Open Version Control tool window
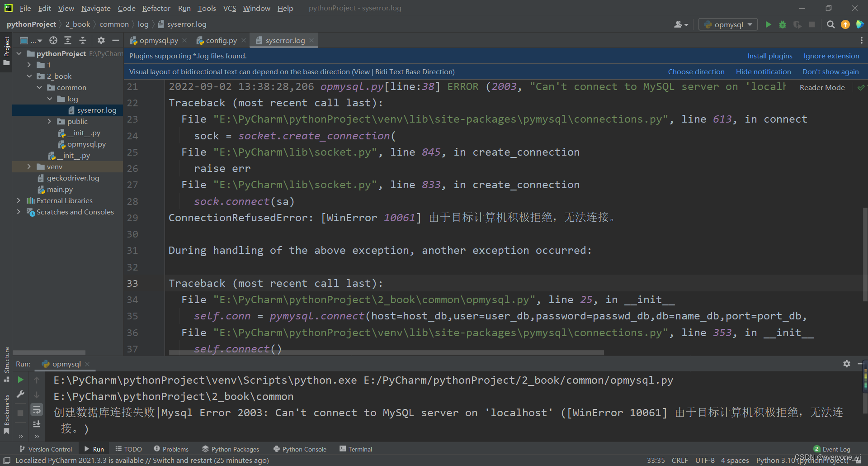The height and width of the screenshot is (466, 868). 46,449
